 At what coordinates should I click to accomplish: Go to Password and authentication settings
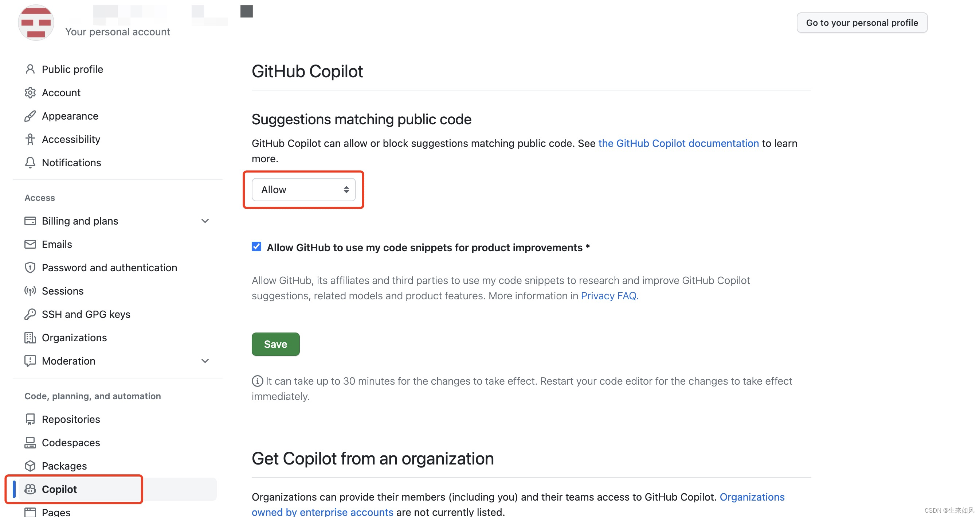click(x=109, y=268)
